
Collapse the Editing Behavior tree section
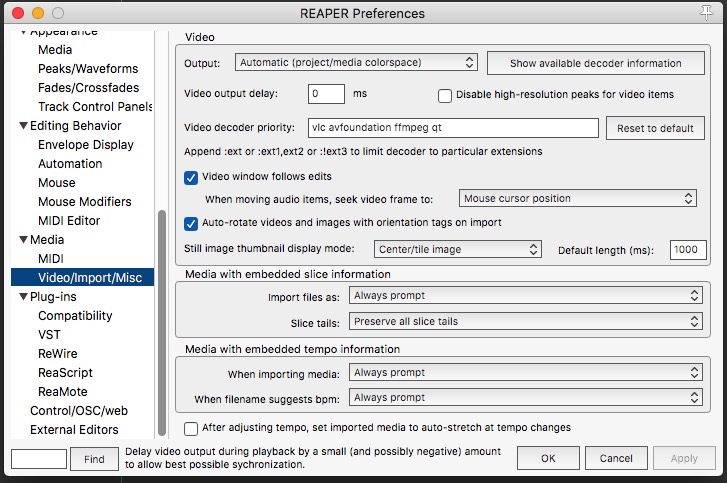pos(24,126)
